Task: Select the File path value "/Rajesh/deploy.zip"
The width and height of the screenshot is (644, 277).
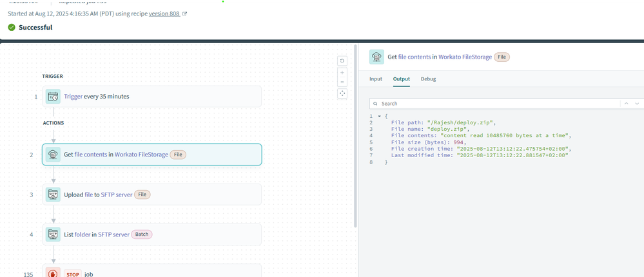Action: tap(460, 122)
